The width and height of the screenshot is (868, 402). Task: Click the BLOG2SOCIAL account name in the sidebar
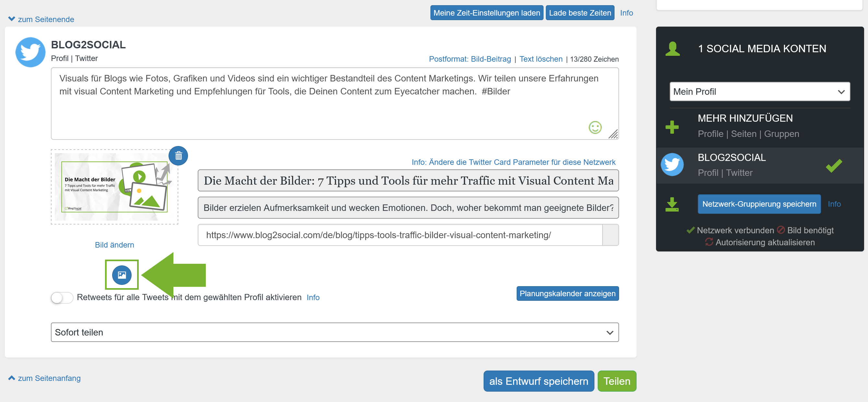[732, 157]
